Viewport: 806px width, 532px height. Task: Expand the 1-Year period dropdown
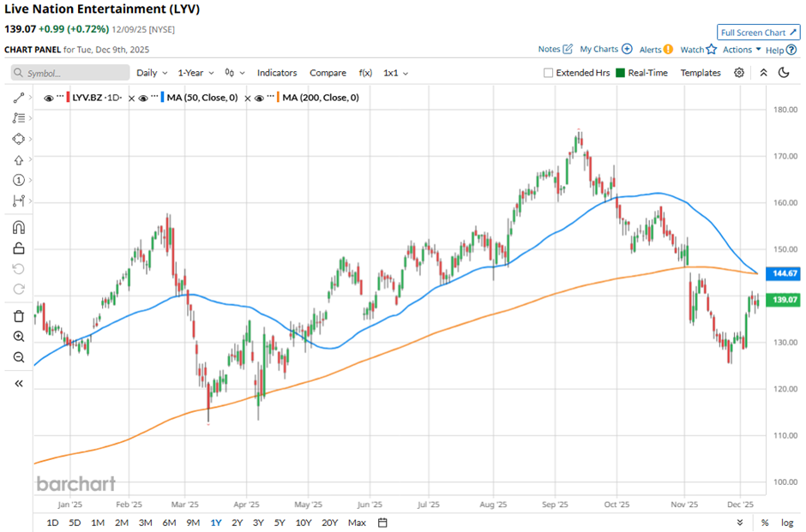[x=195, y=73]
